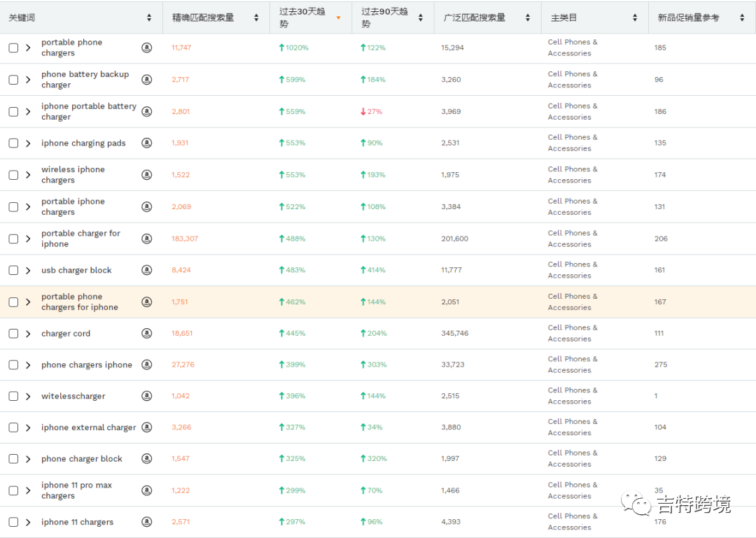The height and width of the screenshot is (538, 756).
Task: Open analysis icon for phone chargers iphone
Action: [x=146, y=364]
